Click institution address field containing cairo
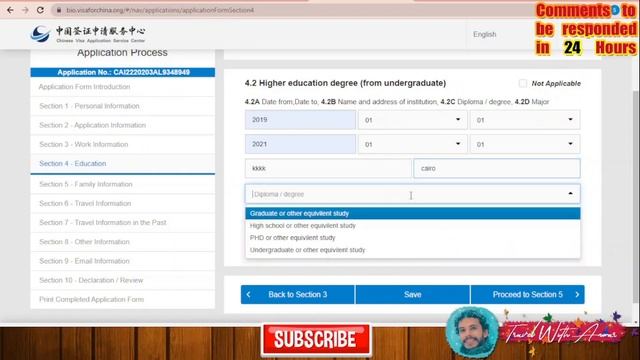The image size is (640, 360). coord(497,168)
